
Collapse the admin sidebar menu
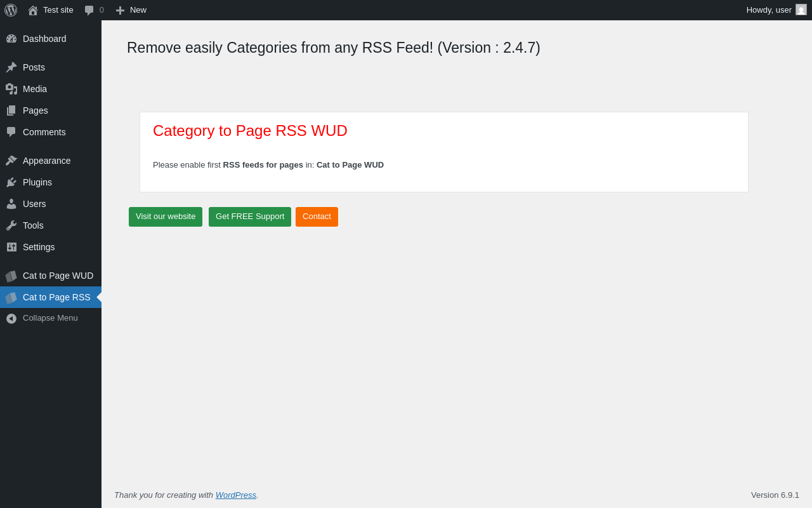[x=51, y=318]
